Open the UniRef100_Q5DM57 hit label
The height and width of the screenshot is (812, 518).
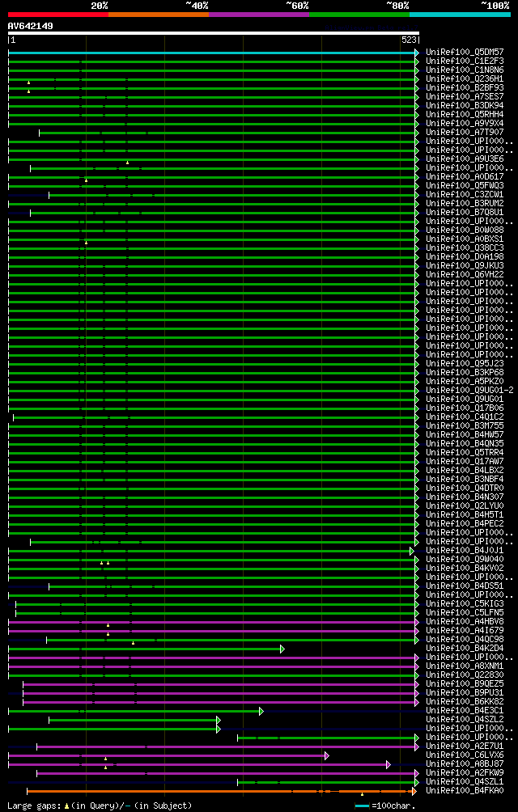click(x=465, y=52)
